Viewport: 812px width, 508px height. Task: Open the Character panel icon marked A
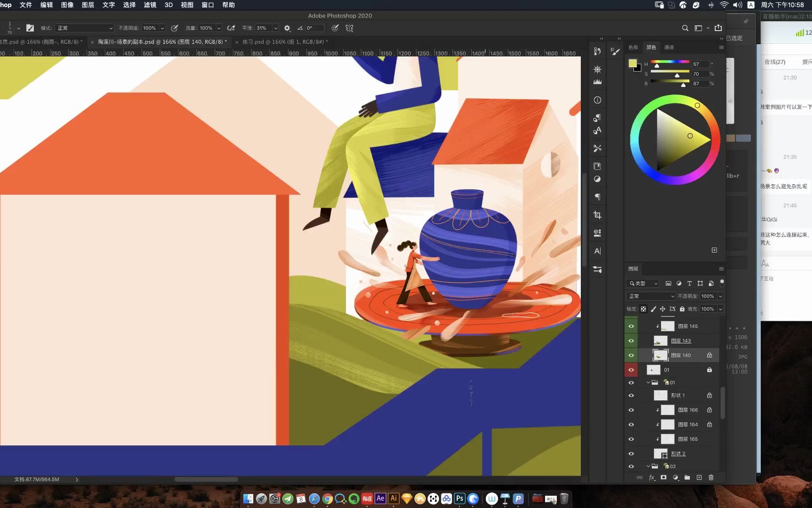(x=597, y=251)
